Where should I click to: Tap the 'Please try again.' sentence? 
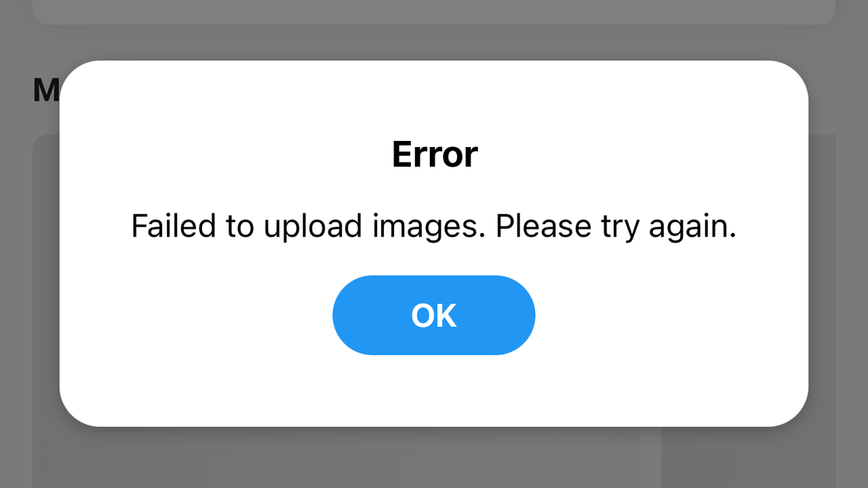pyautogui.click(x=616, y=226)
